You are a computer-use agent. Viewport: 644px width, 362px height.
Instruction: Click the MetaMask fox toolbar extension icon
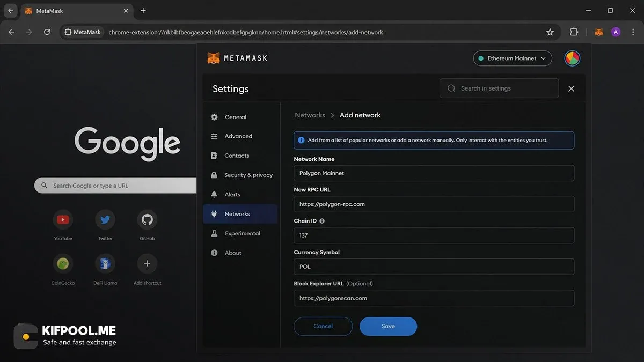(599, 32)
